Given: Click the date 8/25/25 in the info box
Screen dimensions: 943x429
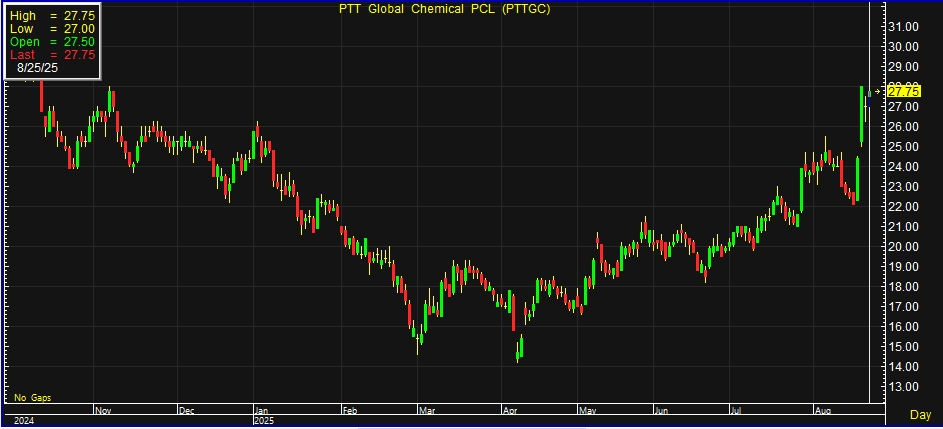Looking at the screenshot, I should tap(37, 68).
